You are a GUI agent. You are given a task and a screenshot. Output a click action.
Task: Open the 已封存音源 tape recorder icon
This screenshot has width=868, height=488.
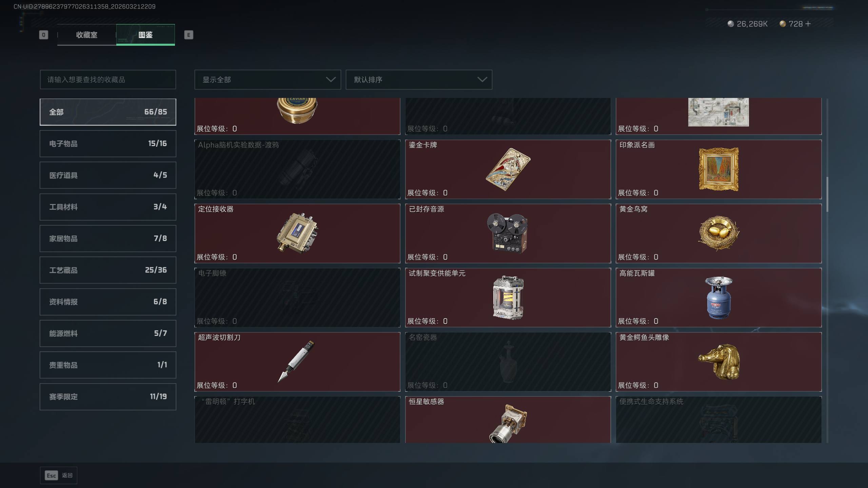point(508,233)
